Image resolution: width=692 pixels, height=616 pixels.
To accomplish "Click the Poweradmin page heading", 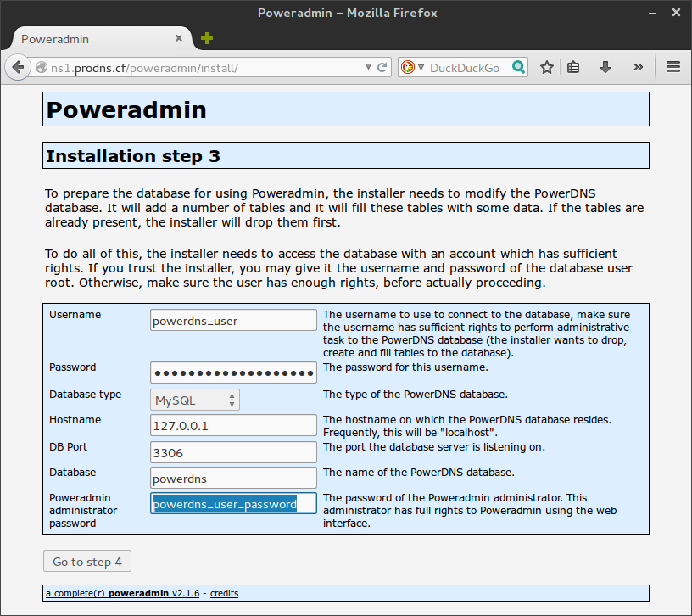I will click(126, 109).
